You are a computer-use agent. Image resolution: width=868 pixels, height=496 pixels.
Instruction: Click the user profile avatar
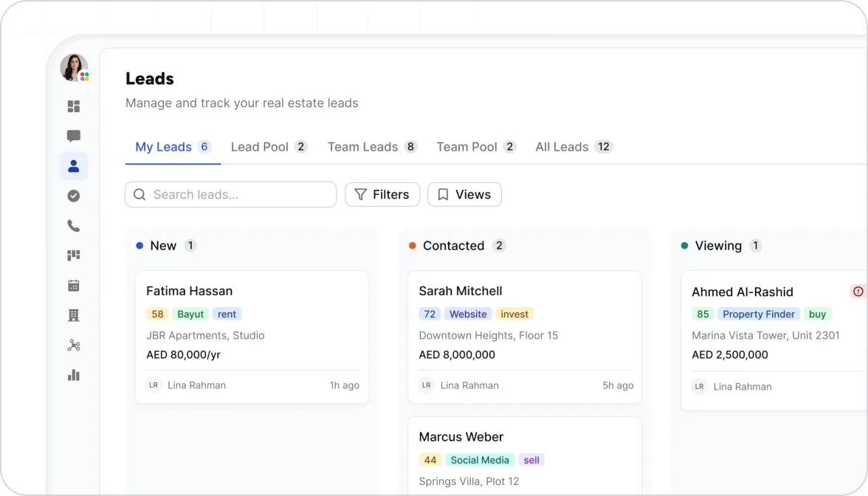pyautogui.click(x=74, y=68)
